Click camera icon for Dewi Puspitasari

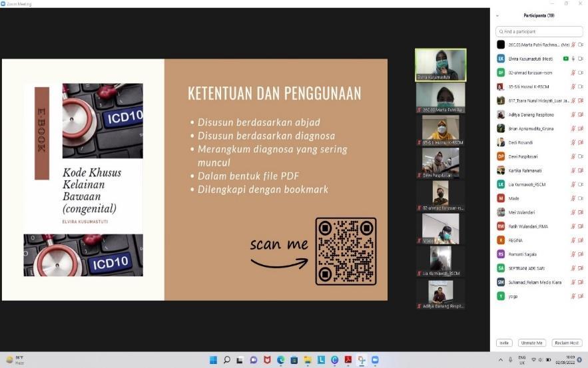tap(581, 156)
